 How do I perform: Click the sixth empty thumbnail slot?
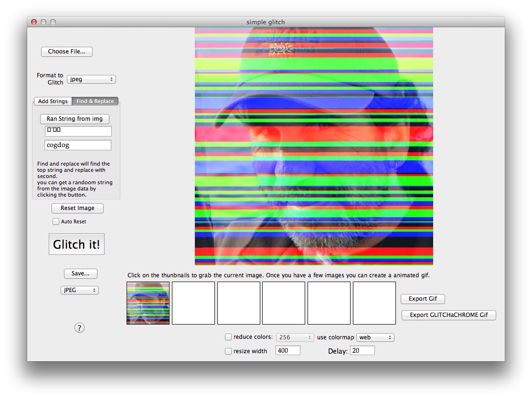pos(374,303)
